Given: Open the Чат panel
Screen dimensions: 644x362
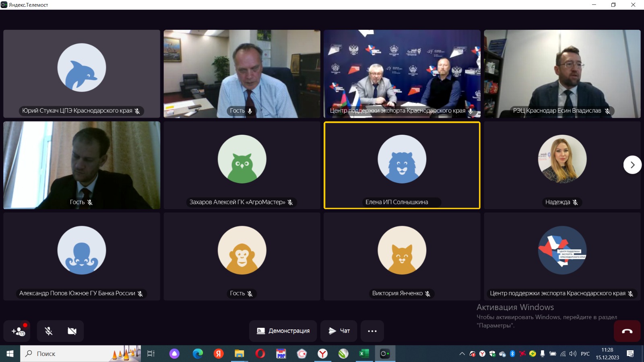Looking at the screenshot, I should (339, 331).
